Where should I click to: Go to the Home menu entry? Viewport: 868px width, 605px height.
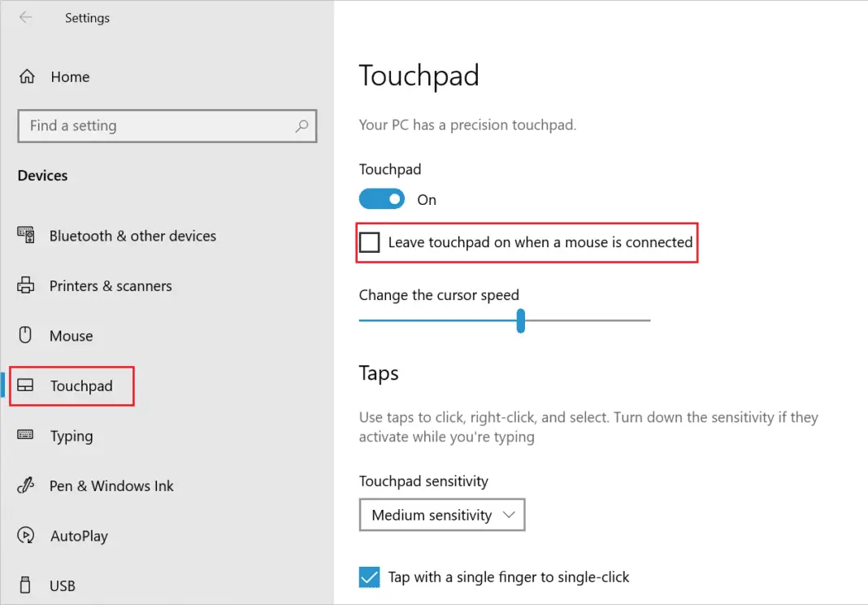coord(69,76)
